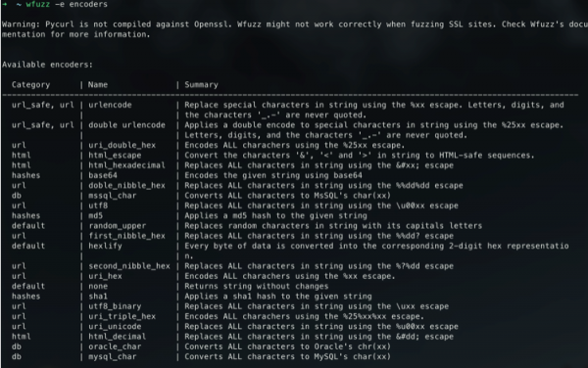Click the Available encoders heading text
The width and height of the screenshot is (588, 368).
pyautogui.click(x=47, y=65)
